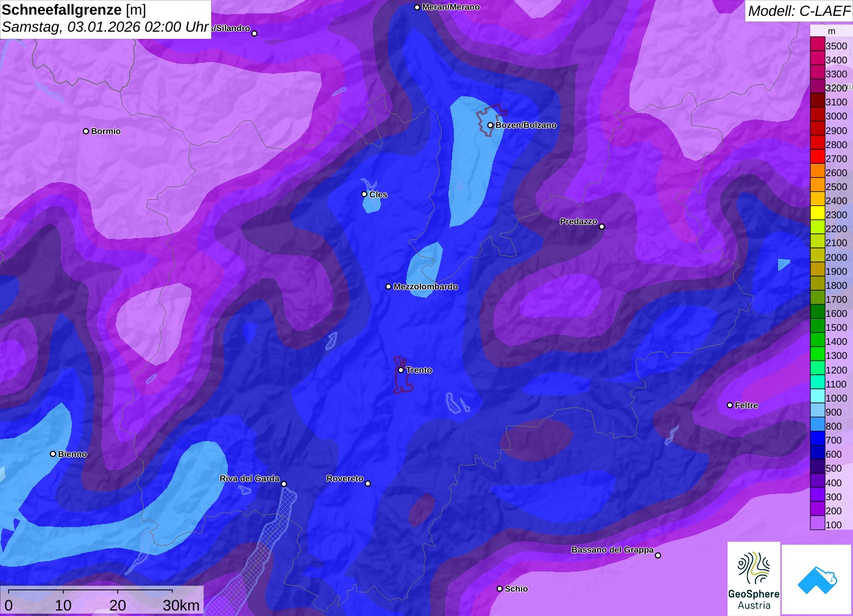Click the Silandro location marker
Screen dimensions: 853x616
pyautogui.click(x=255, y=34)
